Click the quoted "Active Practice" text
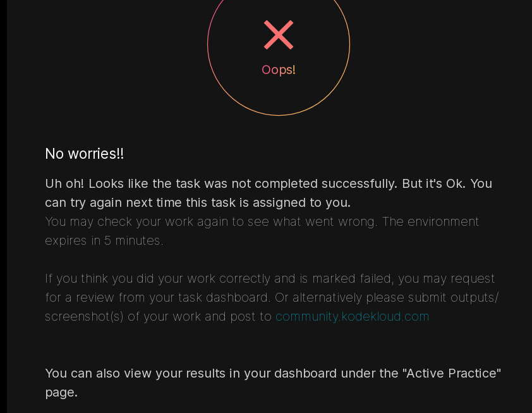 (451, 373)
